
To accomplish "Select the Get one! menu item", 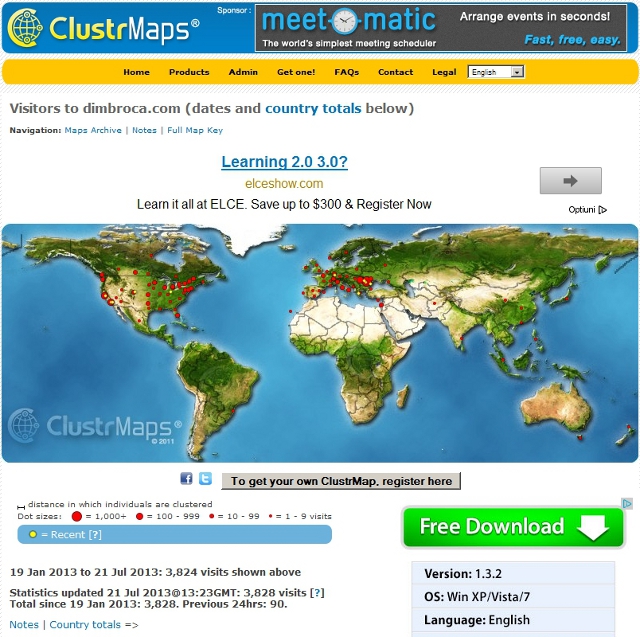I will tap(296, 72).
